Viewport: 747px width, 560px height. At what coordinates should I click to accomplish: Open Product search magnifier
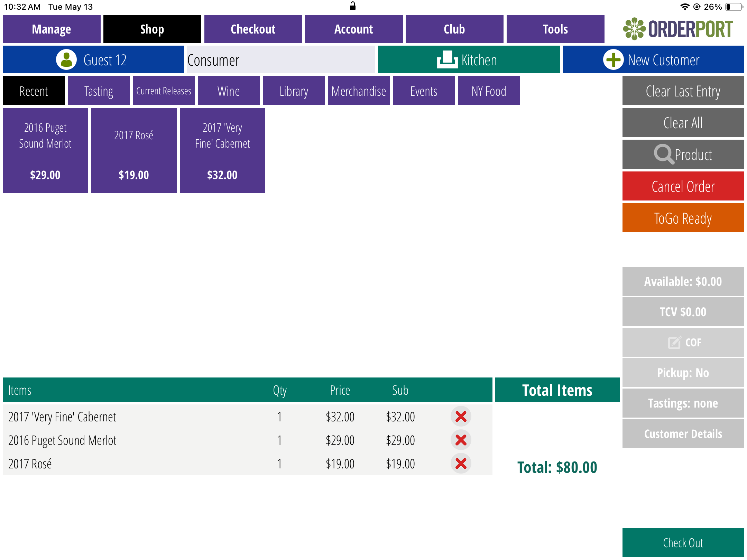click(x=664, y=154)
